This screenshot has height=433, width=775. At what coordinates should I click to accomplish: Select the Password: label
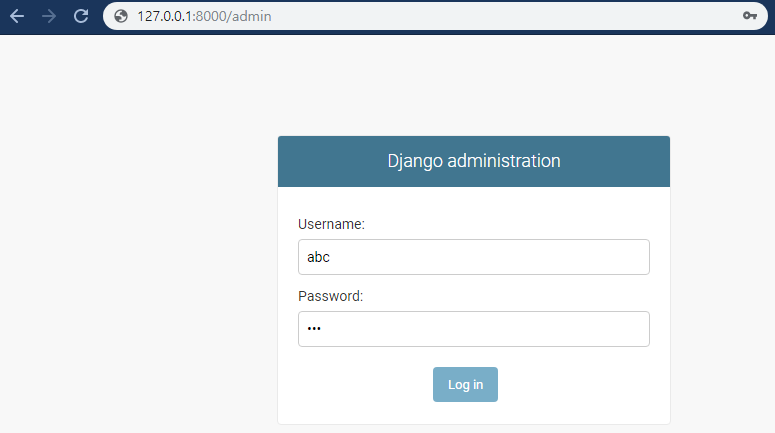click(331, 296)
